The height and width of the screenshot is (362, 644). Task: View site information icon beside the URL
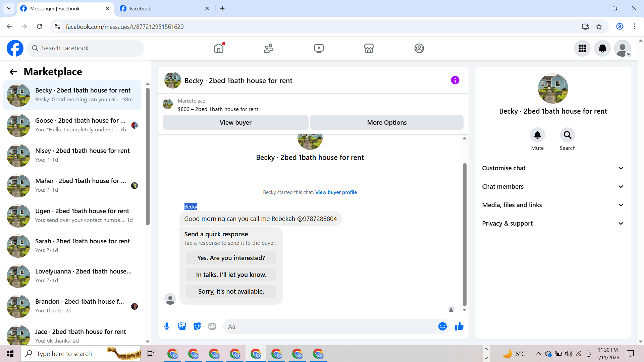(57, 26)
